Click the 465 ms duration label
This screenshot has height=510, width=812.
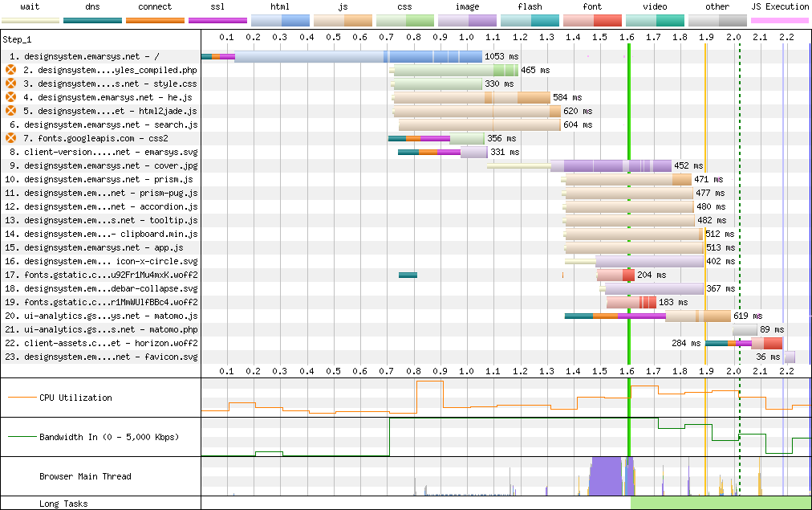pyautogui.click(x=535, y=70)
